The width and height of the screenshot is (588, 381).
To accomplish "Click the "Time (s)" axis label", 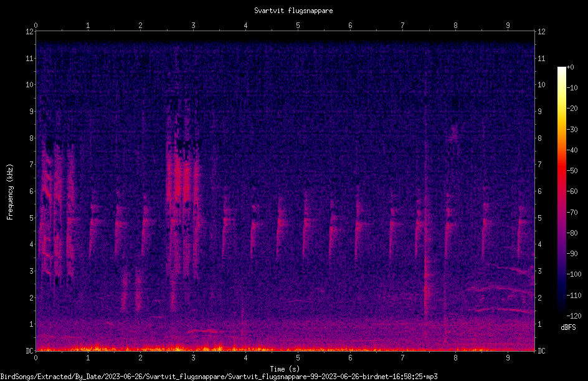I will pyautogui.click(x=285, y=369).
